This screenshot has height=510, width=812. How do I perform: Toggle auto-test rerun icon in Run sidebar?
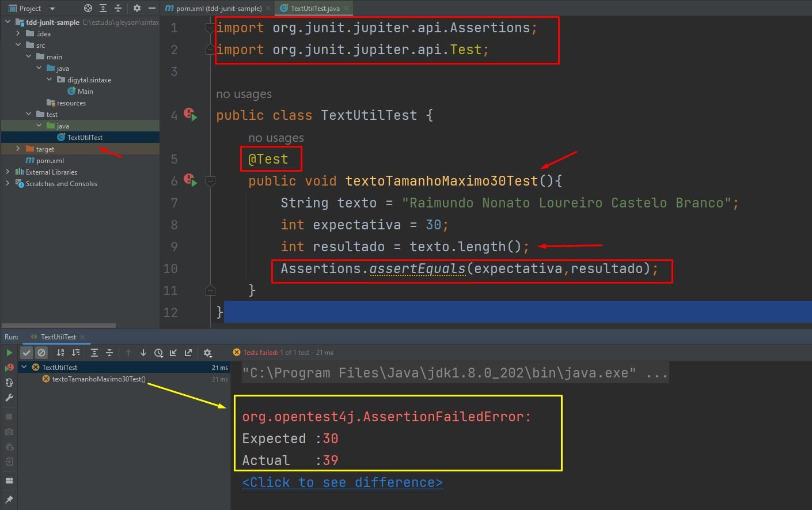pos(9,383)
